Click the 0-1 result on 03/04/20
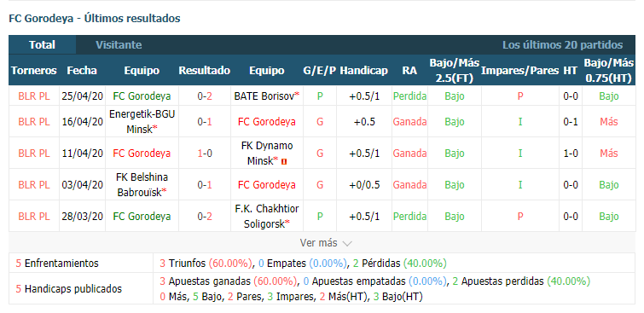Image resolution: width=644 pixels, height=313 pixels. pos(205,185)
